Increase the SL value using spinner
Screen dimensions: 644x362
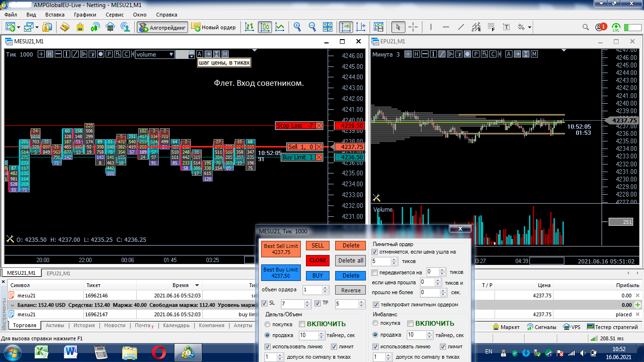pos(307,302)
